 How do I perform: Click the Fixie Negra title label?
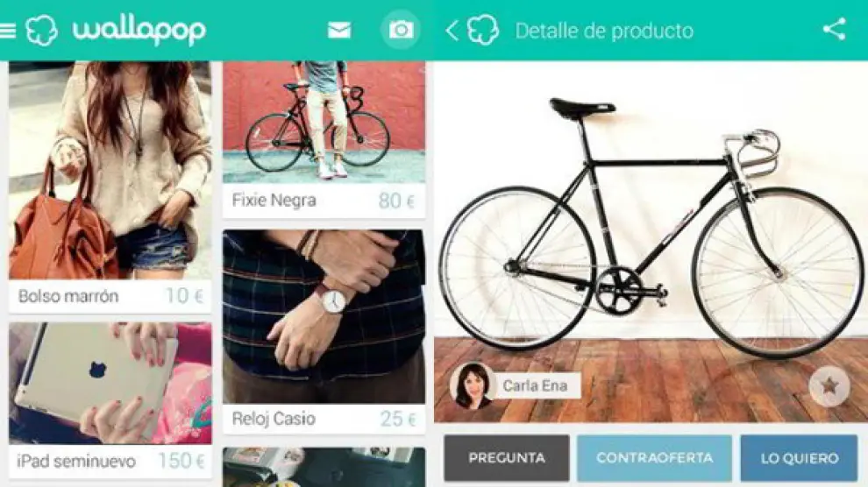click(x=274, y=200)
